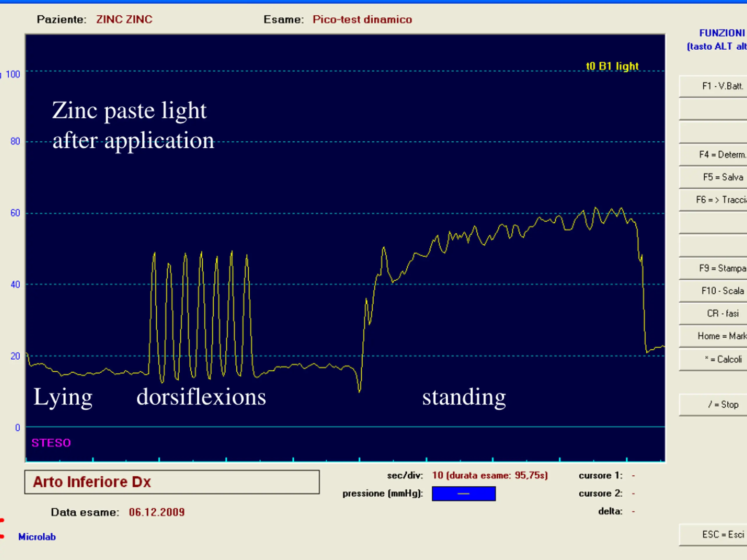Click the F1 - V.Batt. button
The image size is (747, 560).
pyautogui.click(x=713, y=86)
